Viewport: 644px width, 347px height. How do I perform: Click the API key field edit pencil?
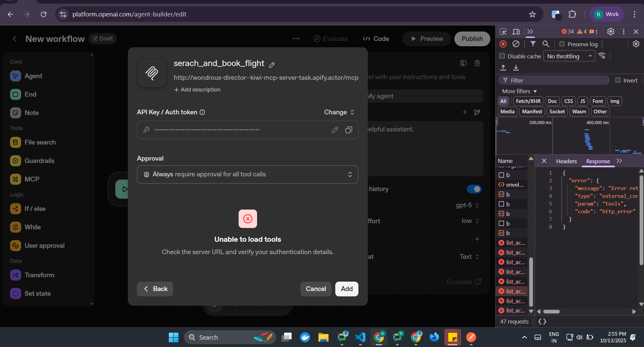click(x=335, y=130)
